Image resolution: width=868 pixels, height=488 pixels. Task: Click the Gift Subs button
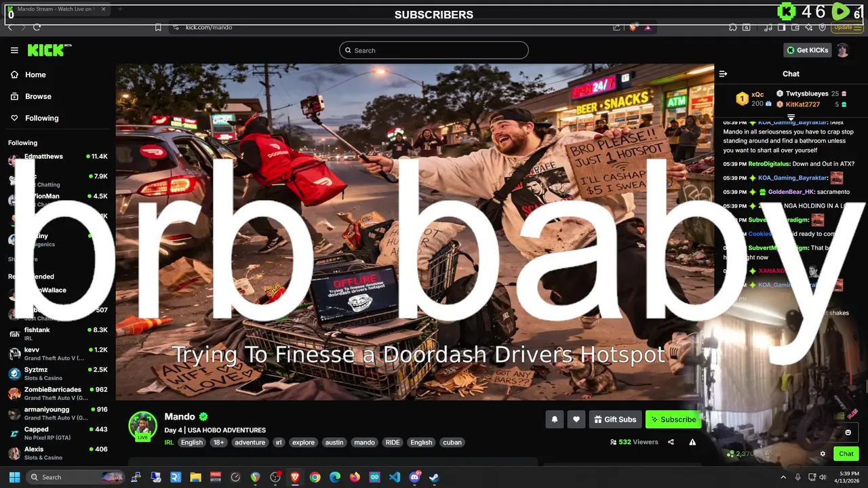615,420
